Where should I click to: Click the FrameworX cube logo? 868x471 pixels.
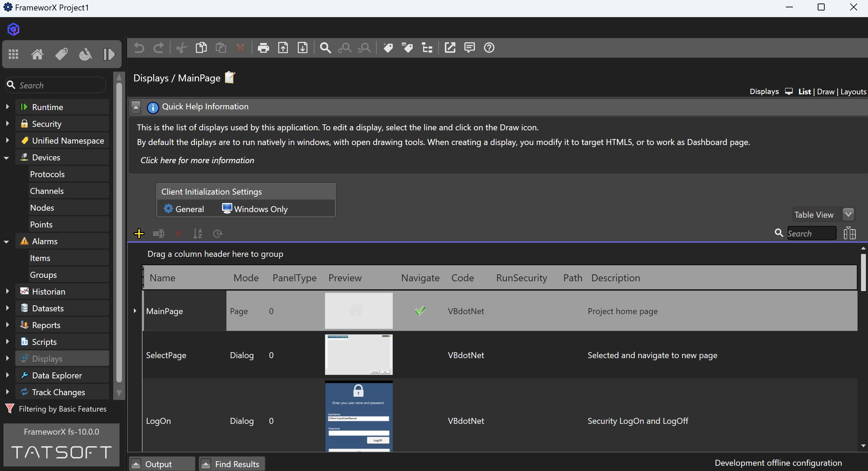[13, 29]
